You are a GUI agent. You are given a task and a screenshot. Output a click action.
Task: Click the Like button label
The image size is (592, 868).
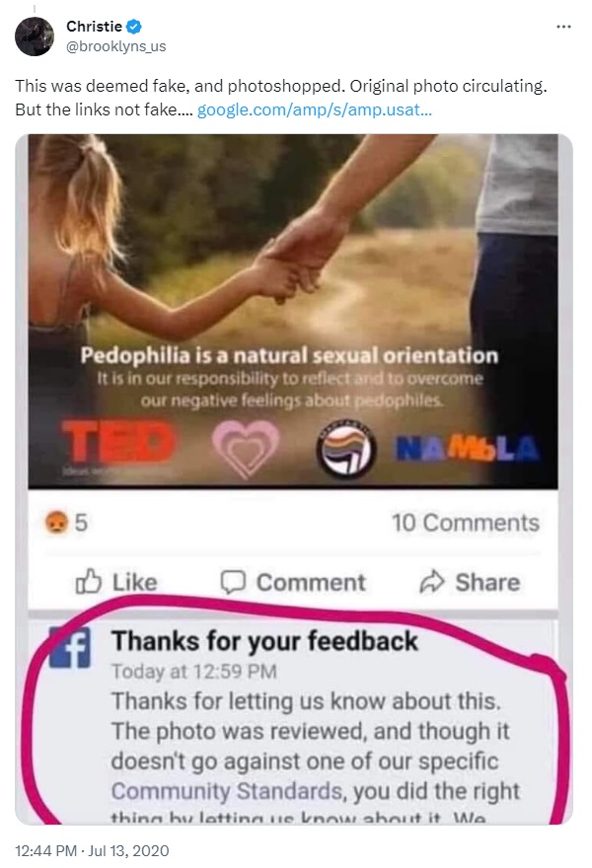pyautogui.click(x=135, y=582)
